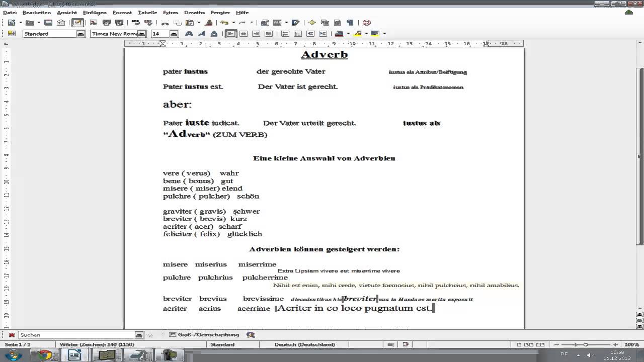This screenshot has width=644, height=362.
Task: Click the Deutsch (Deutschland) language field
Action: [x=305, y=344]
